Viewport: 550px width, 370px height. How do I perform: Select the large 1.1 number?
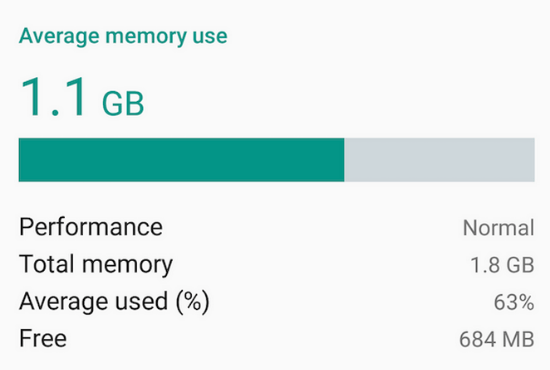(x=53, y=97)
